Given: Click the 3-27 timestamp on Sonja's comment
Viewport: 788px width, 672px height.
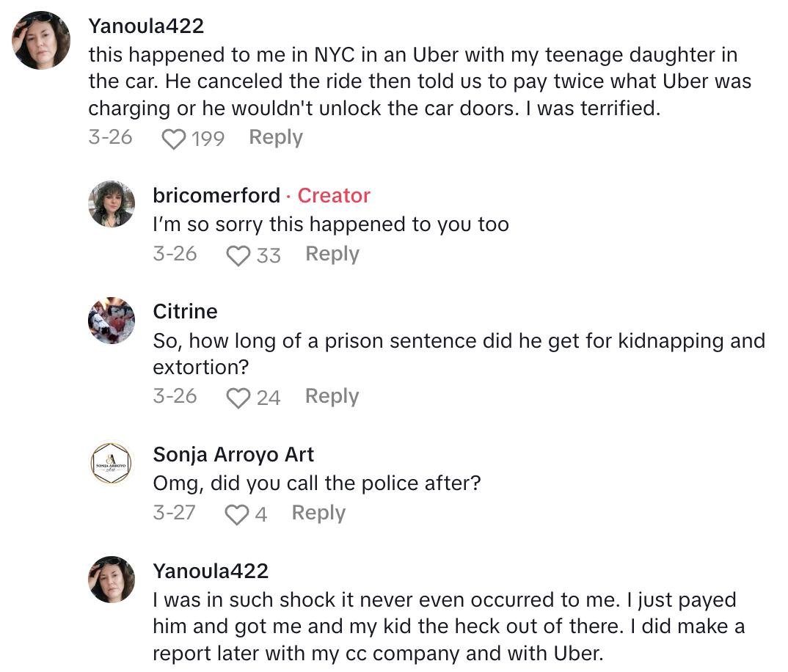Looking at the screenshot, I should pyautogui.click(x=174, y=514).
